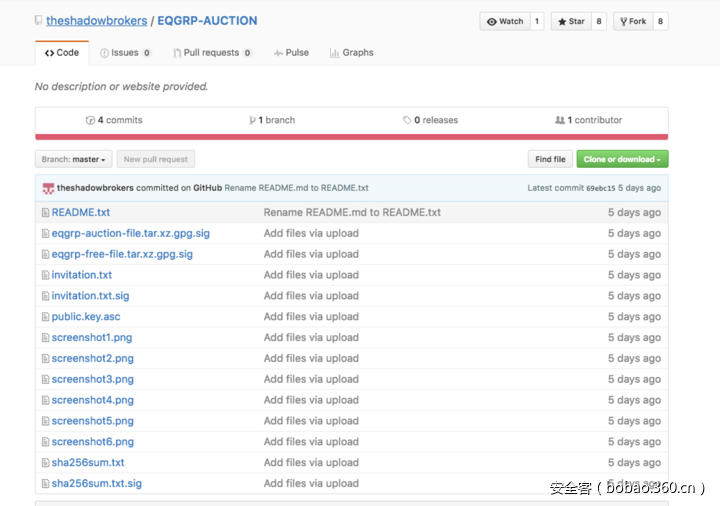The image size is (720, 506).
Task: Show the 1 contributor list
Action: [x=589, y=120]
